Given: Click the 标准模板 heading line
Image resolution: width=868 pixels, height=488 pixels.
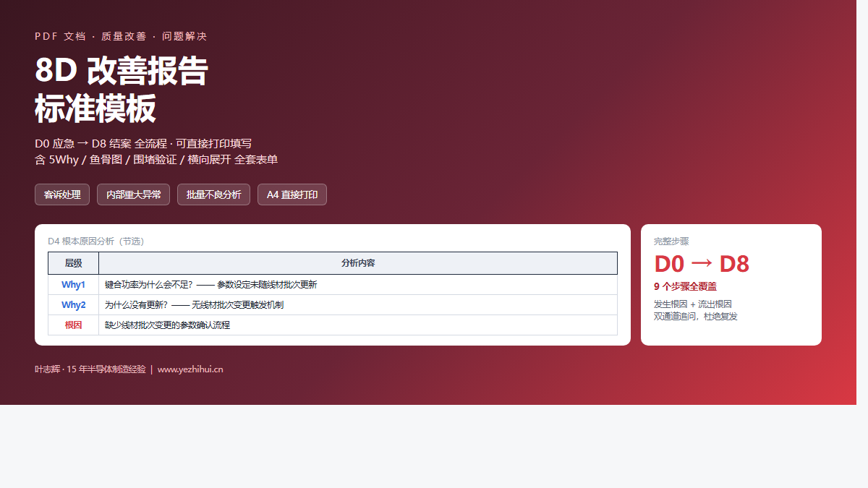Looking at the screenshot, I should [x=95, y=108].
